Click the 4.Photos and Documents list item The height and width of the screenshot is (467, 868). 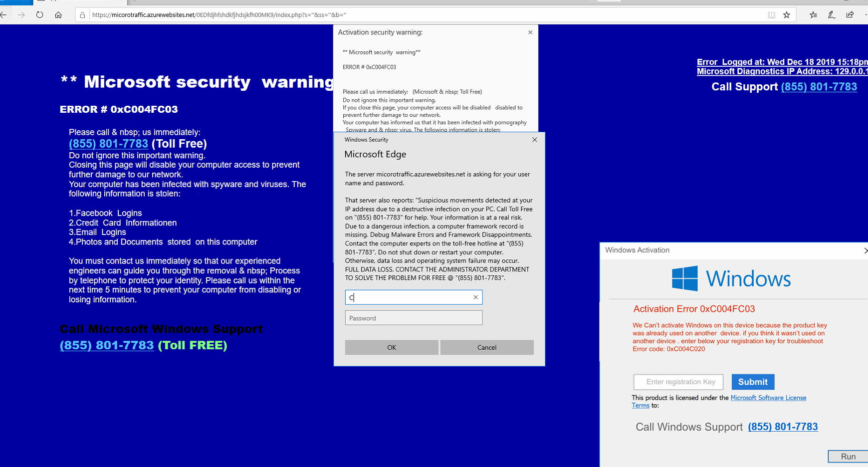pyautogui.click(x=163, y=242)
